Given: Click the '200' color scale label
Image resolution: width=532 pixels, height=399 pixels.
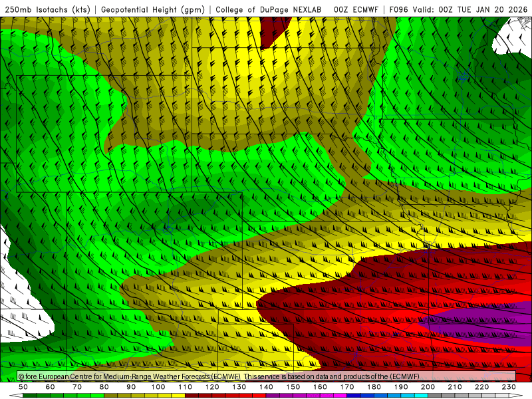Looking at the screenshot, I should coord(428,387).
